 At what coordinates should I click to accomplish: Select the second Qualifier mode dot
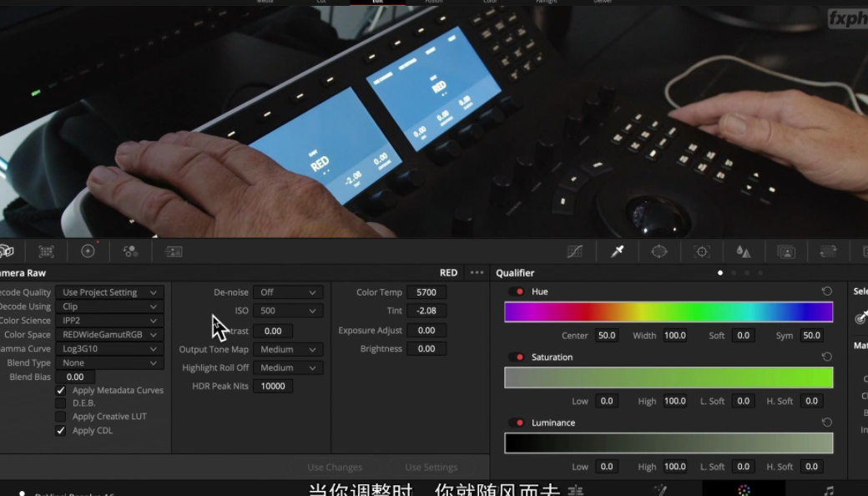pyautogui.click(x=734, y=273)
